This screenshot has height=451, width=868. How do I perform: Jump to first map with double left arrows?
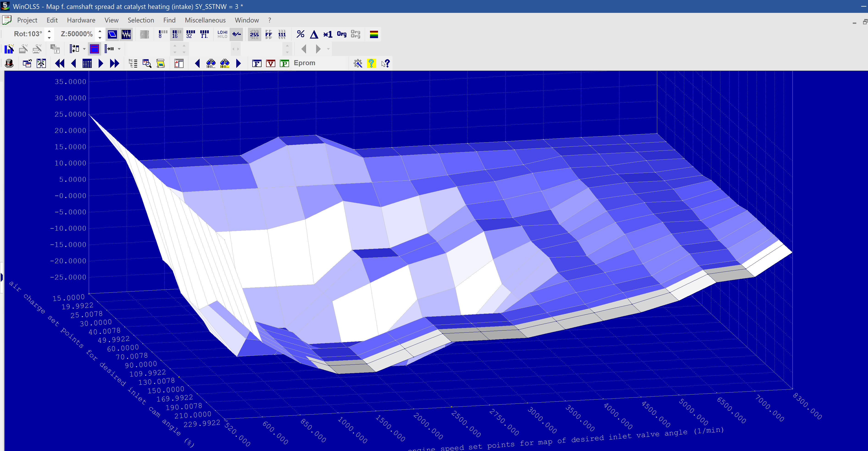coord(60,63)
